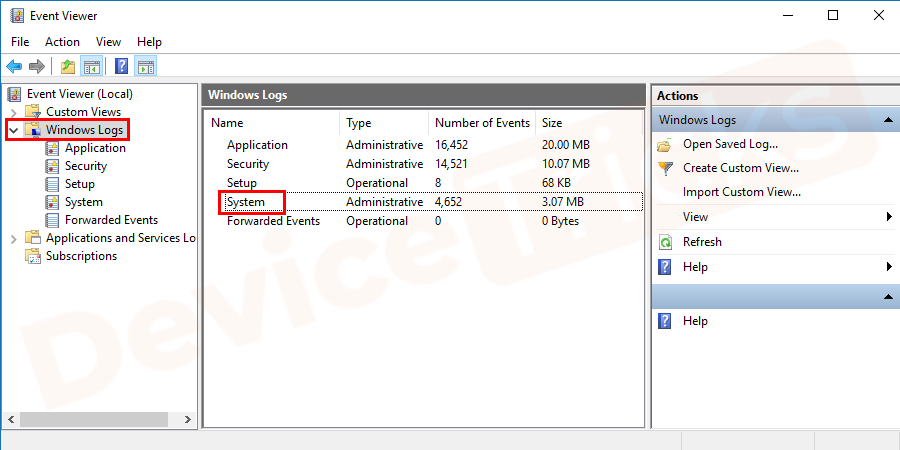Collapse the Windows Logs actions section arrow
This screenshot has width=900, height=450.
tap(889, 120)
